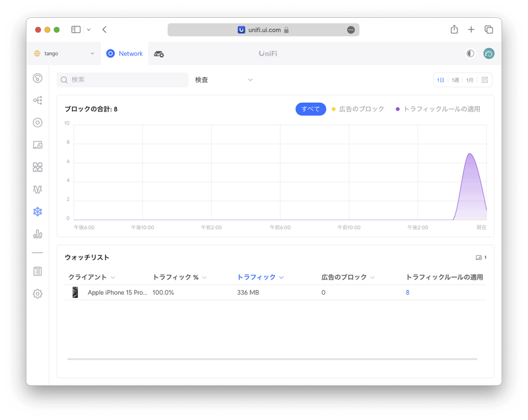Select the 1週 time range
Viewport: 528px width, 420px height.
click(455, 80)
